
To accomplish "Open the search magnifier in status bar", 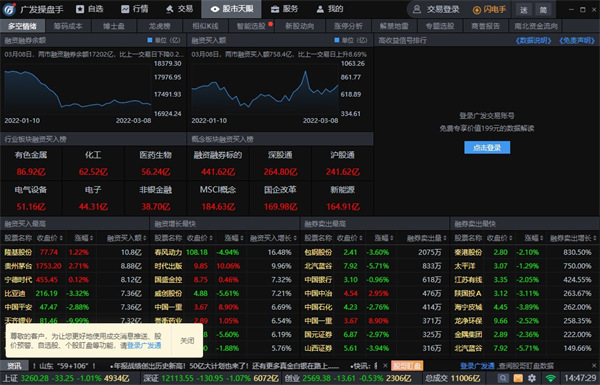I will point(503,378).
